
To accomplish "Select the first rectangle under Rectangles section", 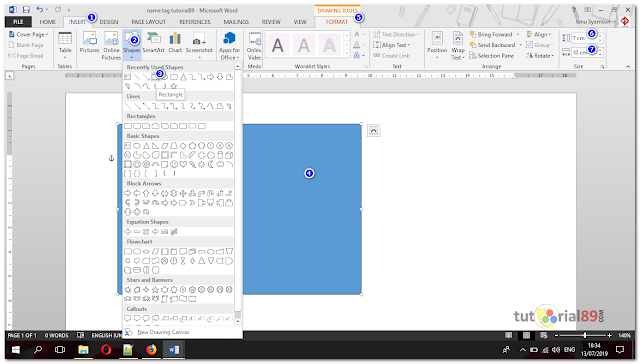I will coord(128,126).
